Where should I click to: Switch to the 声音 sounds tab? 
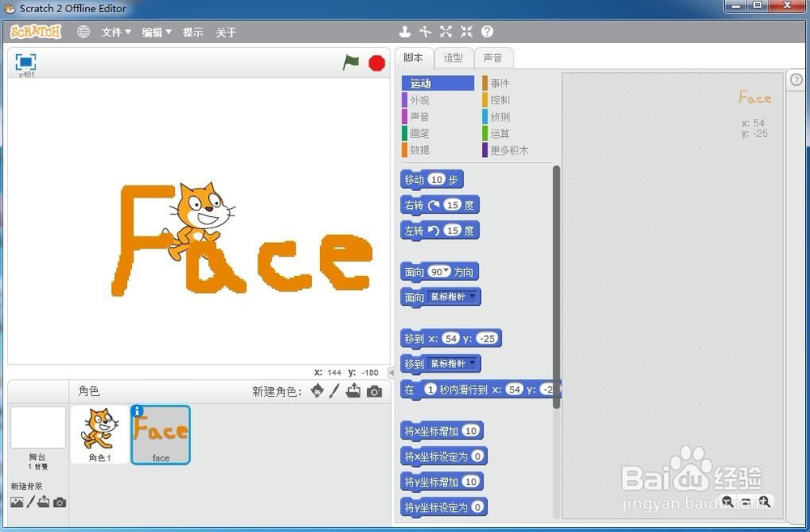click(x=492, y=57)
